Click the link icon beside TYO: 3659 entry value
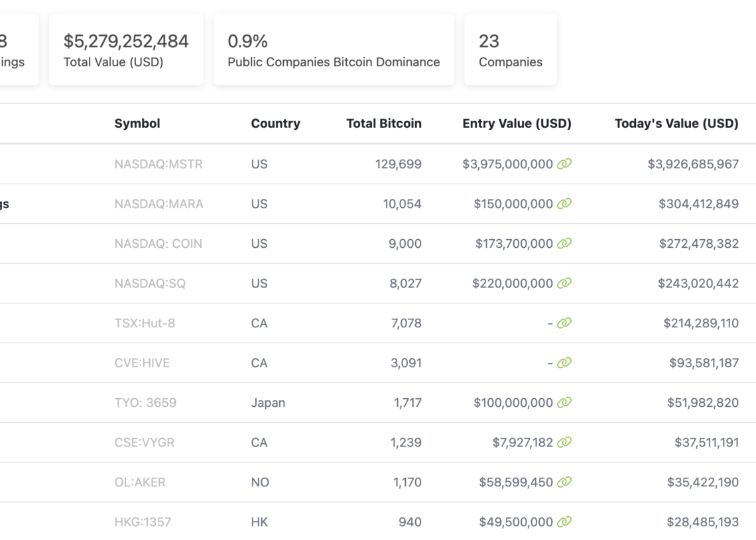This screenshot has height=540, width=756. pyautogui.click(x=564, y=402)
